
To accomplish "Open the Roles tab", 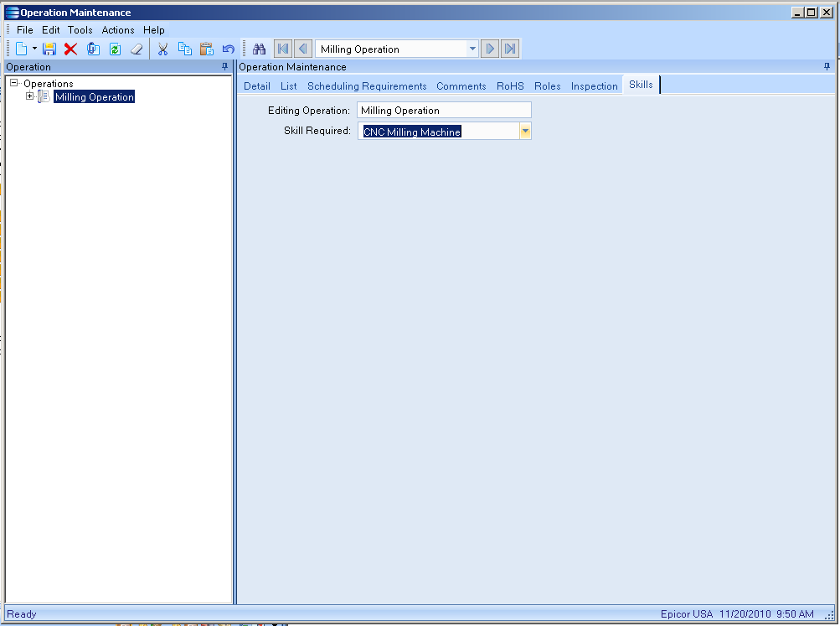I will click(x=548, y=86).
